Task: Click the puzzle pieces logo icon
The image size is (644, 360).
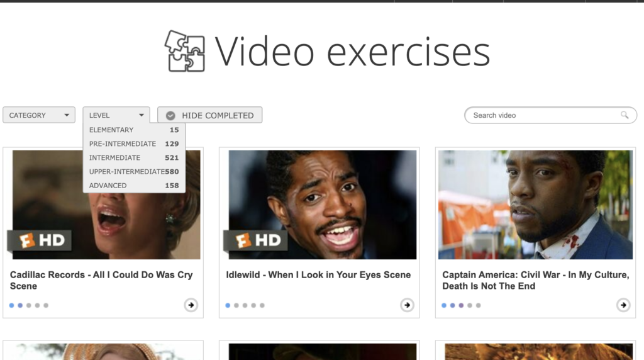Action: [x=185, y=51]
